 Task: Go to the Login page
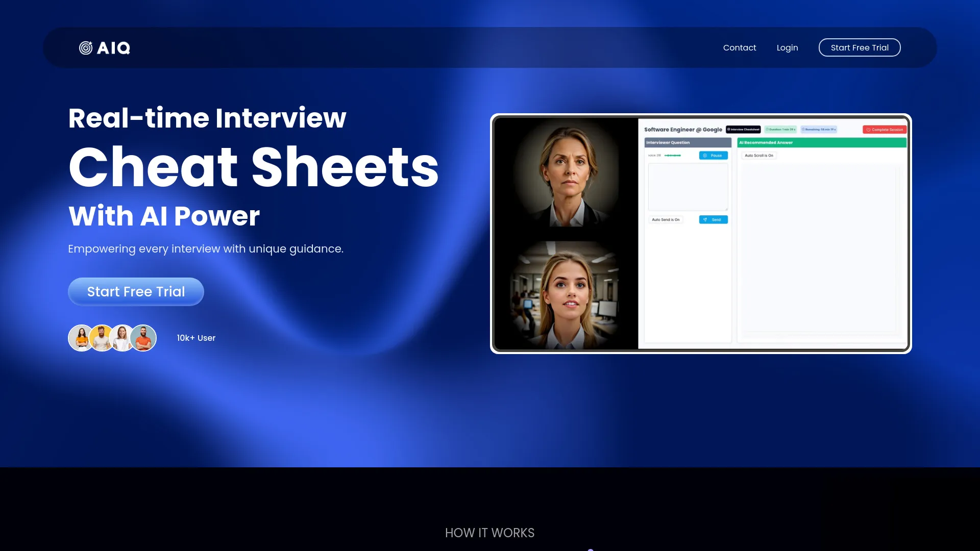pyautogui.click(x=787, y=47)
